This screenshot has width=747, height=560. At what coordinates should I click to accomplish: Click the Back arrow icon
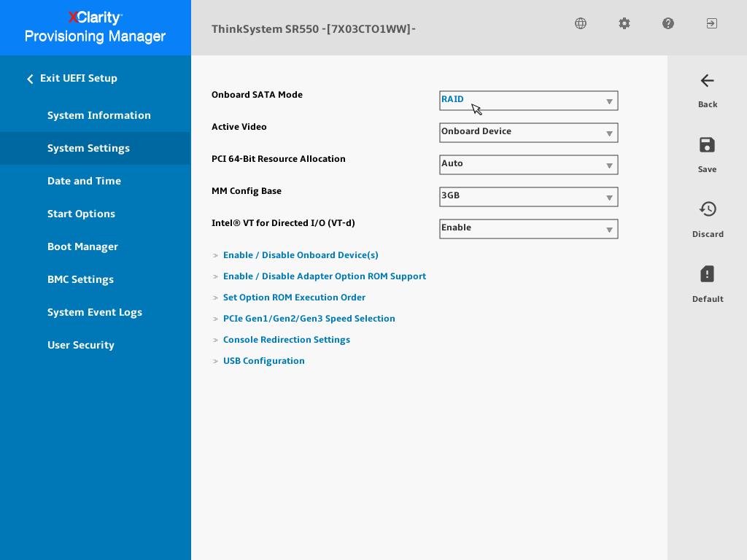(x=707, y=81)
